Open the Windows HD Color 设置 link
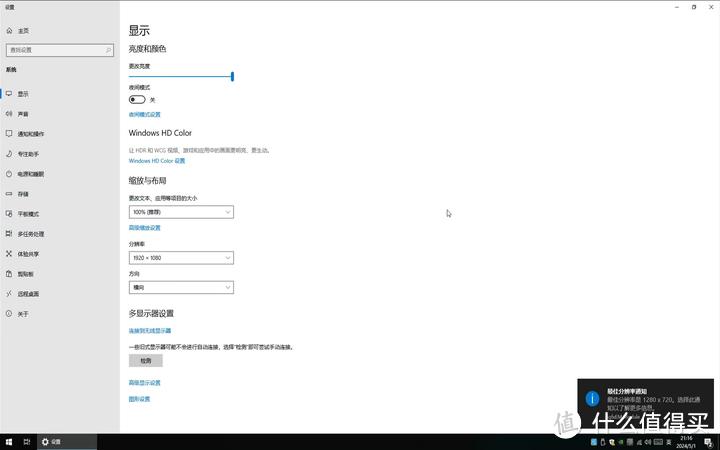 pyautogui.click(x=157, y=160)
